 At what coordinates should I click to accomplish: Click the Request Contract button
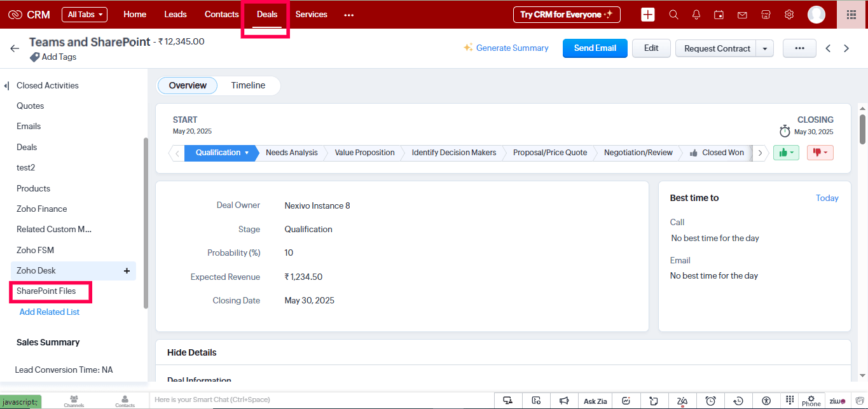click(717, 48)
